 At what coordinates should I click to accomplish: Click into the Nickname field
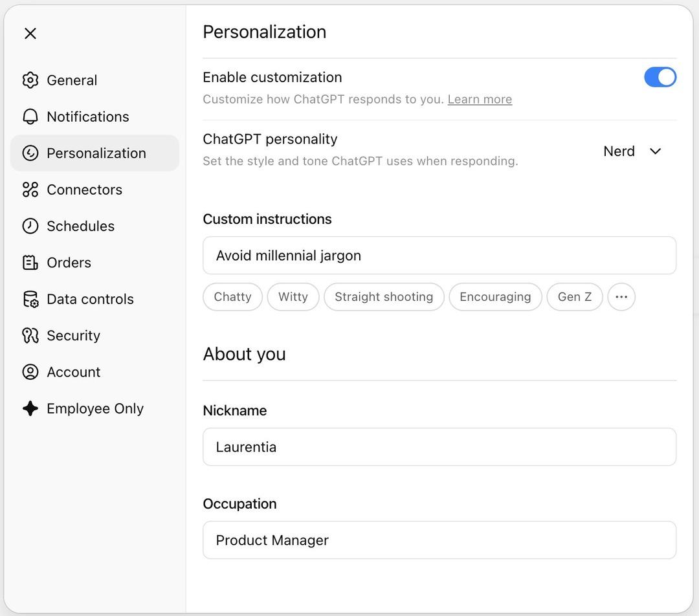(x=439, y=447)
